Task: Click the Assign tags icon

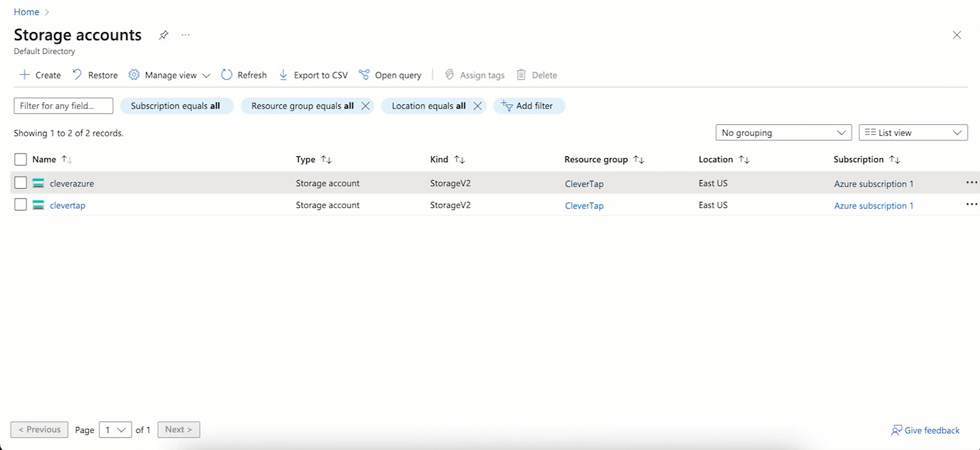Action: [448, 75]
